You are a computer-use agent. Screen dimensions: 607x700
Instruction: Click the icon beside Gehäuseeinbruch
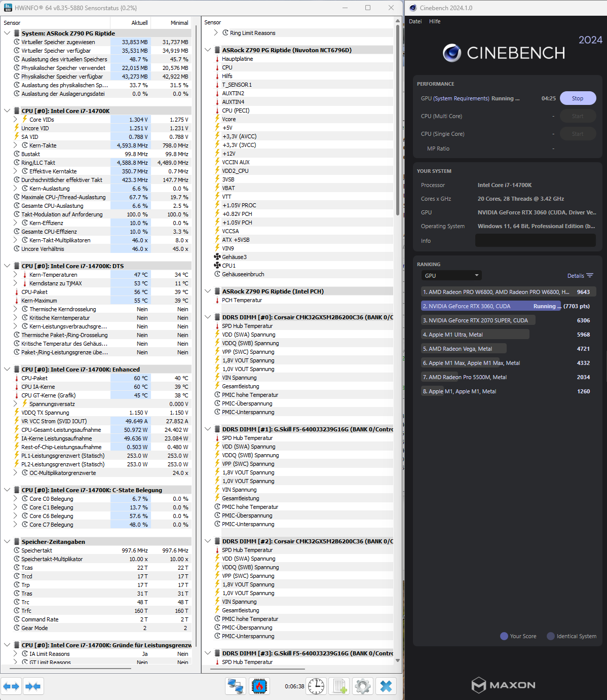217,274
